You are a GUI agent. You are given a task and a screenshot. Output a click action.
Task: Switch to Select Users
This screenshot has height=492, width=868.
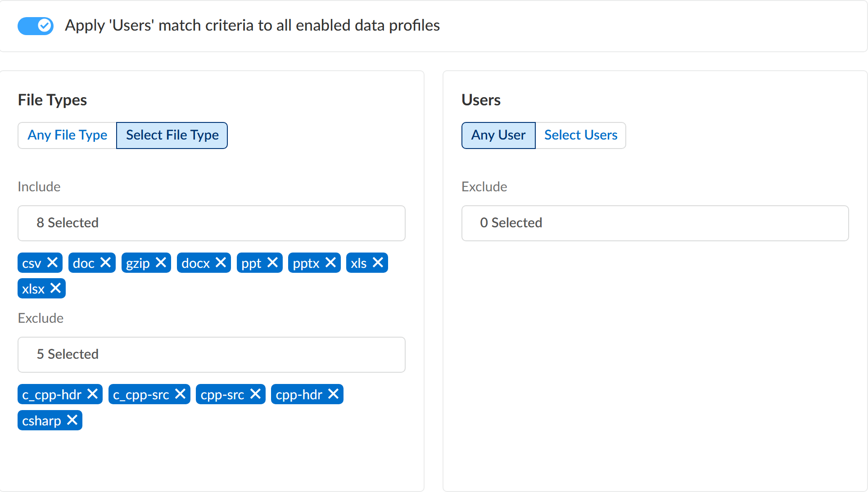(580, 135)
